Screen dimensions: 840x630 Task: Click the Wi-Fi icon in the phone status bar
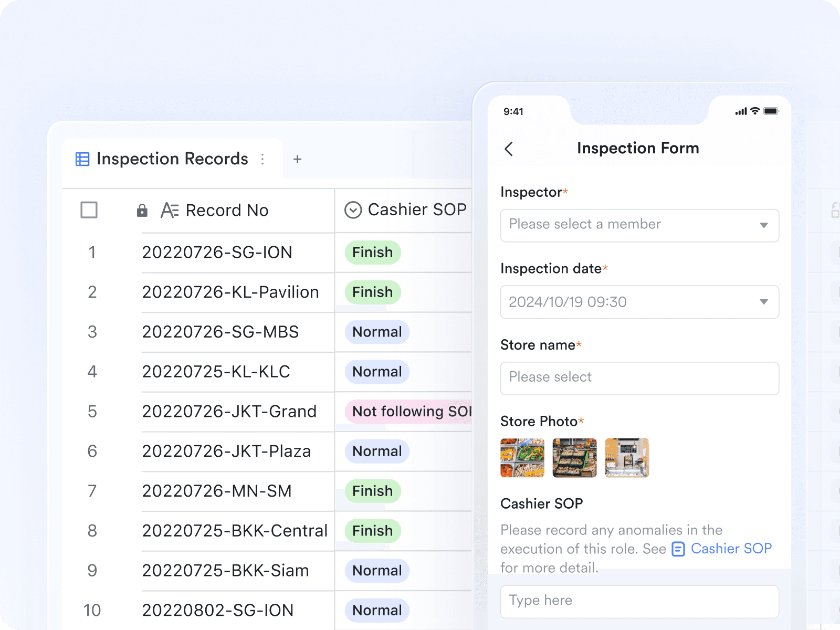click(755, 111)
